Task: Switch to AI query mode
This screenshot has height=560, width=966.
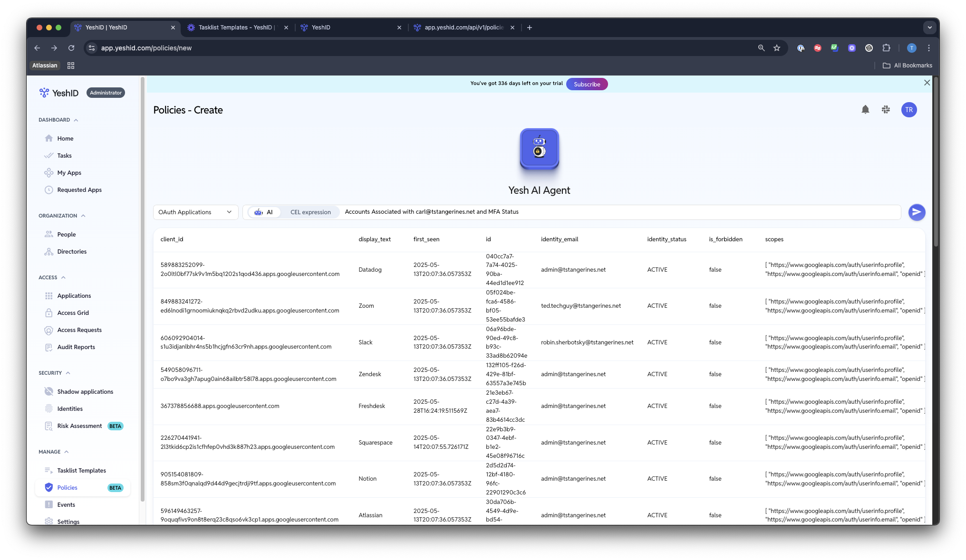Action: pos(264,212)
